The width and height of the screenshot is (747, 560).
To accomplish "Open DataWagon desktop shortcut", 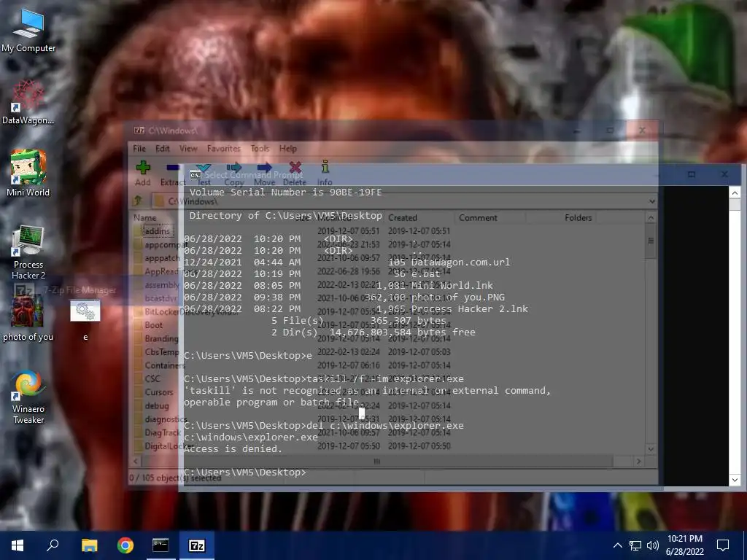I will 28,103.
